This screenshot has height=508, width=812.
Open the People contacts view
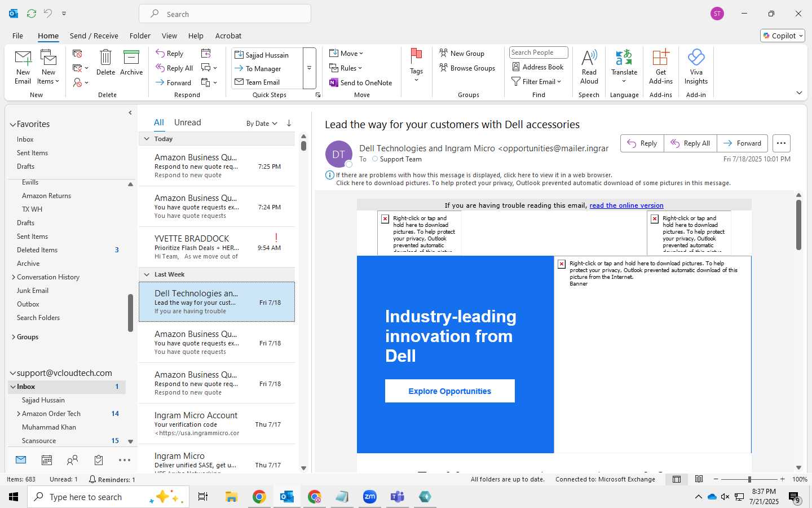pyautogui.click(x=73, y=460)
